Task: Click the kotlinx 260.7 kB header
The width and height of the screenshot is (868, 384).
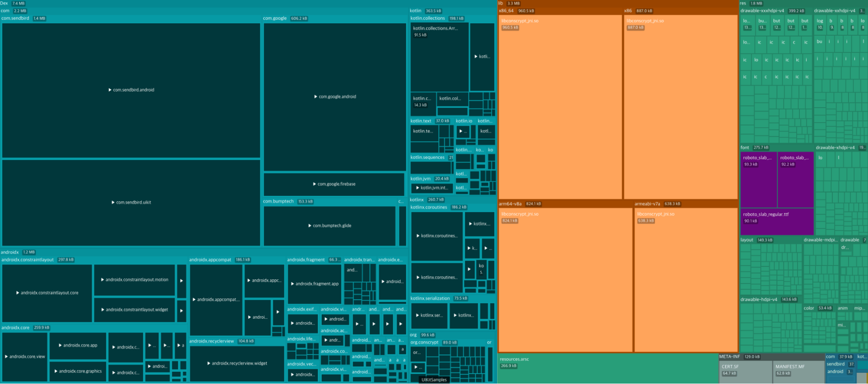Action: (427, 200)
